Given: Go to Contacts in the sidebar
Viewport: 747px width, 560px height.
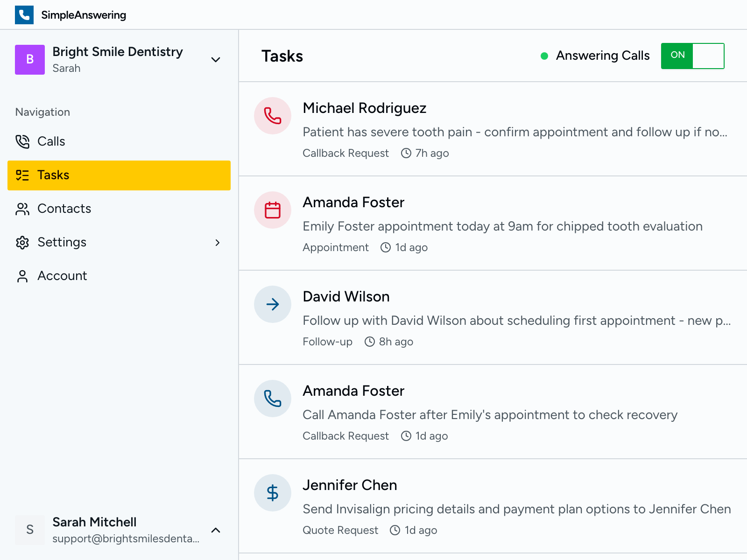Looking at the screenshot, I should tap(64, 209).
